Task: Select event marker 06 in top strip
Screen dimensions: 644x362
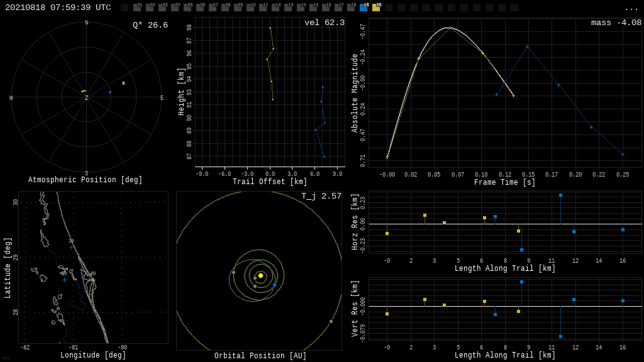Action: tap(200, 7)
